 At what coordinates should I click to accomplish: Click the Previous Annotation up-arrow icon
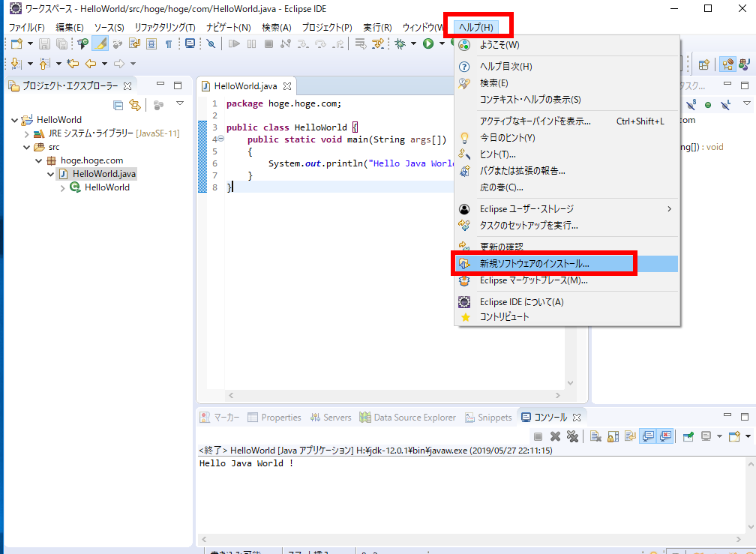[43, 64]
